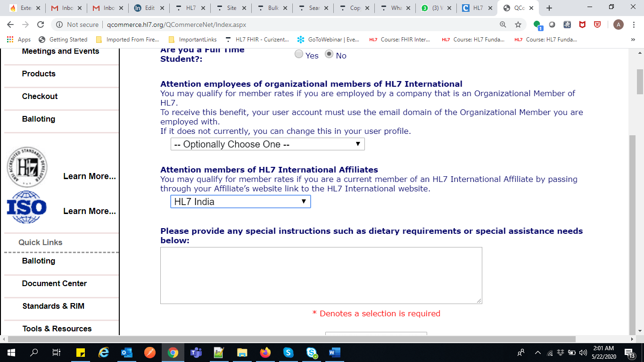Screen dimensions: 644x362
Task: Select No for Full Time Student
Action: (x=329, y=54)
